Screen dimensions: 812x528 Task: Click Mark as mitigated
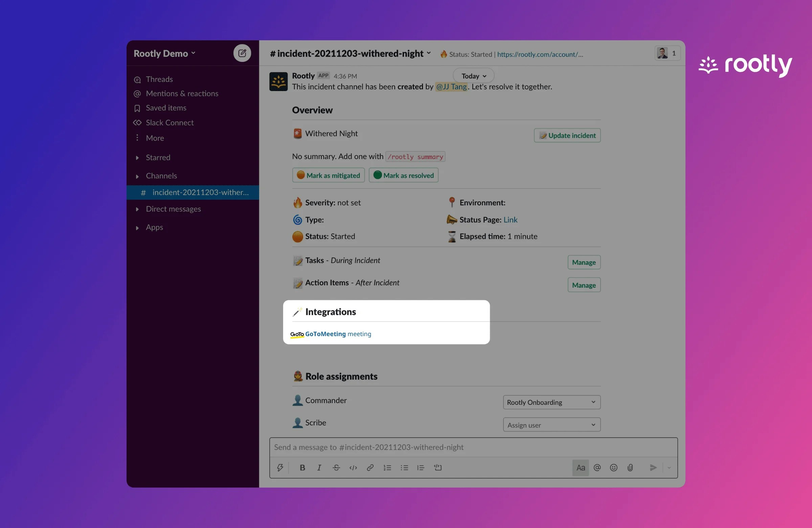(328, 175)
